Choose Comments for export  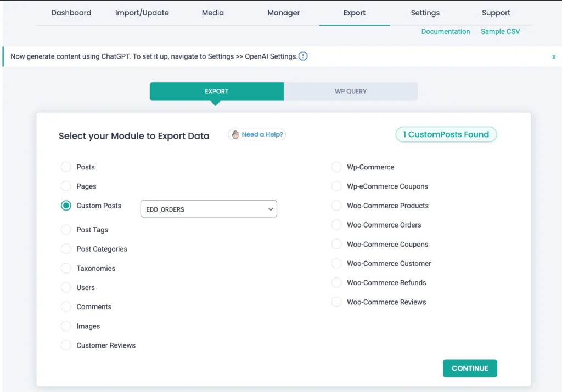[66, 306]
